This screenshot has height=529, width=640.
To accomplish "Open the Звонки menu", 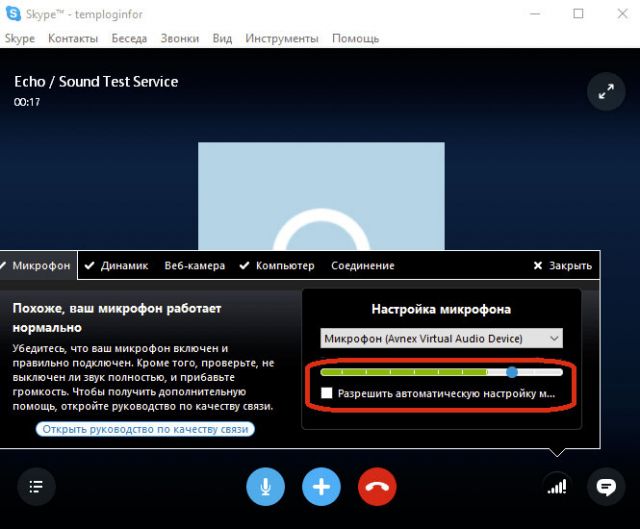I will (180, 38).
